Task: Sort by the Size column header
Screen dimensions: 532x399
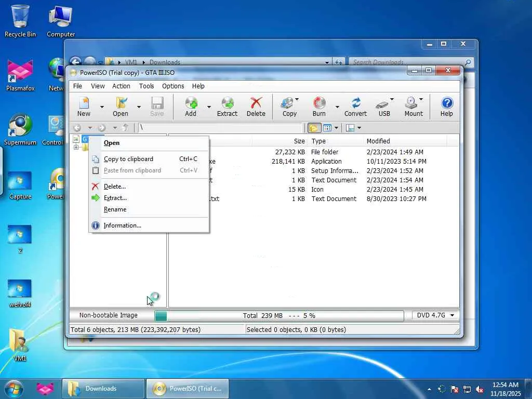Action: point(280,141)
